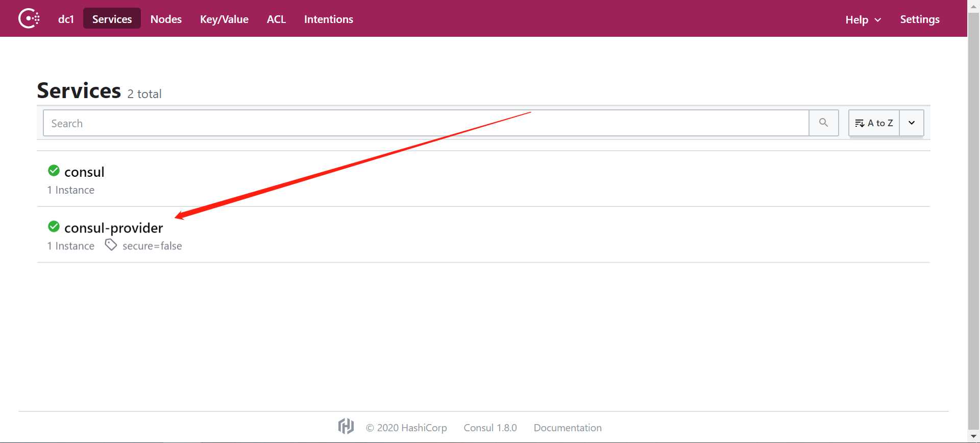
Task: Go to the Services tab
Action: coord(112,19)
